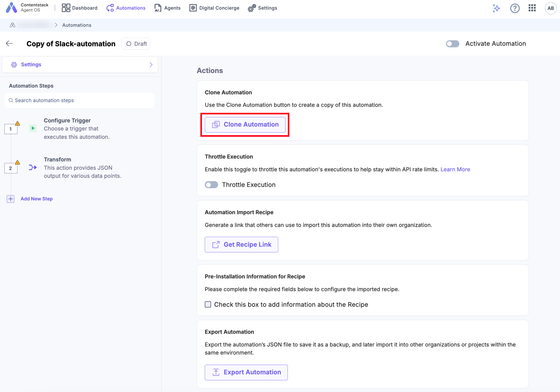Toggle the Activate Automation switch

(453, 44)
